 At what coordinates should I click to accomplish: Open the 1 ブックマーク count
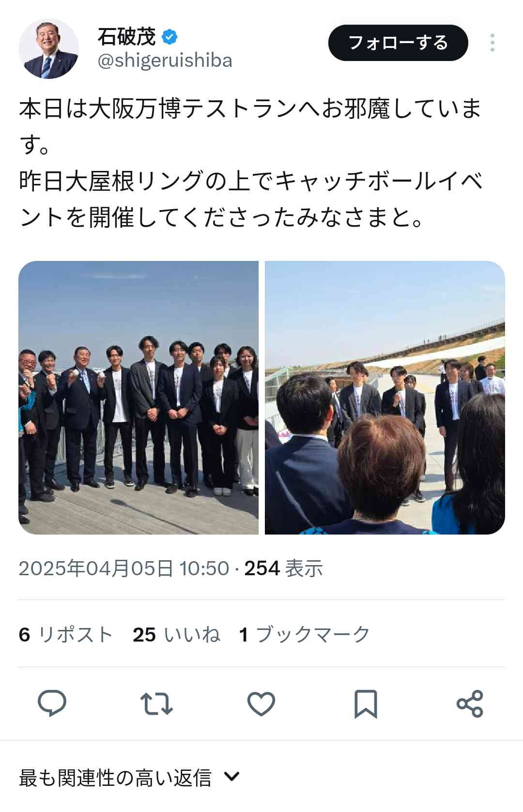click(x=305, y=634)
